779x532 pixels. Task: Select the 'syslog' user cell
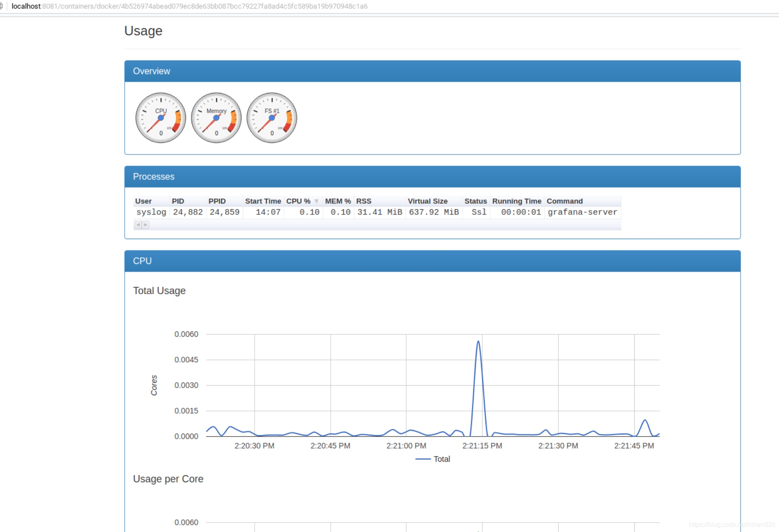coord(151,212)
